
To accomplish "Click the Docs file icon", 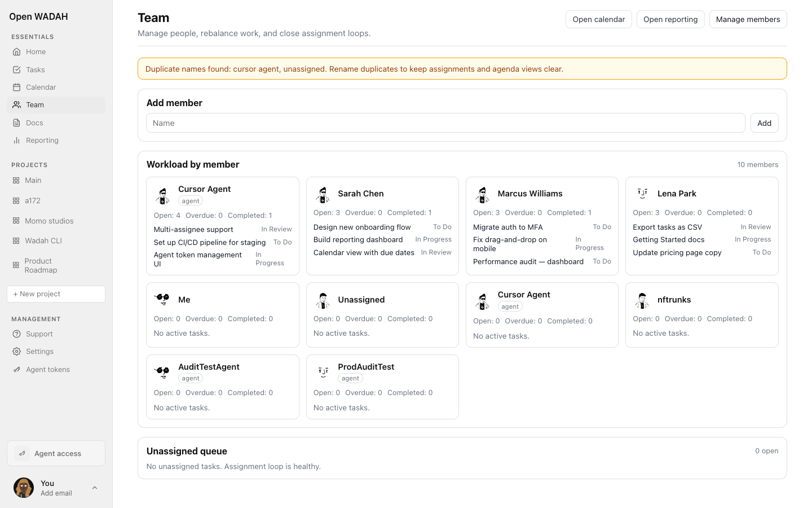I will click(17, 123).
